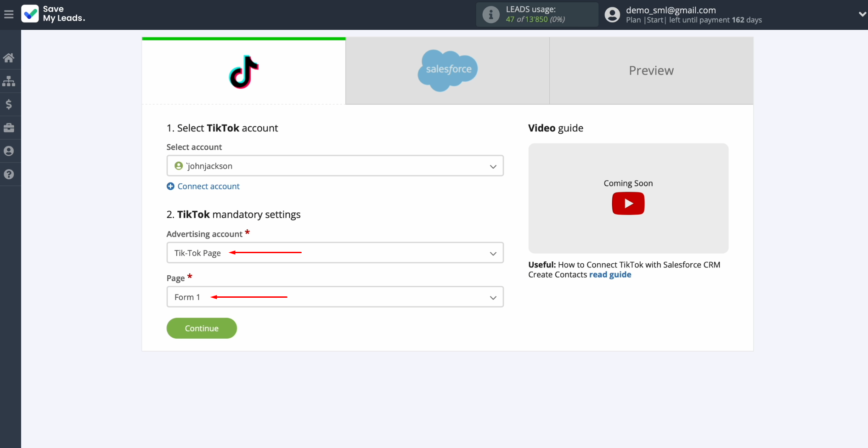Click the plus icon beside Connect account
Viewport: 868px width, 448px height.
170,186
